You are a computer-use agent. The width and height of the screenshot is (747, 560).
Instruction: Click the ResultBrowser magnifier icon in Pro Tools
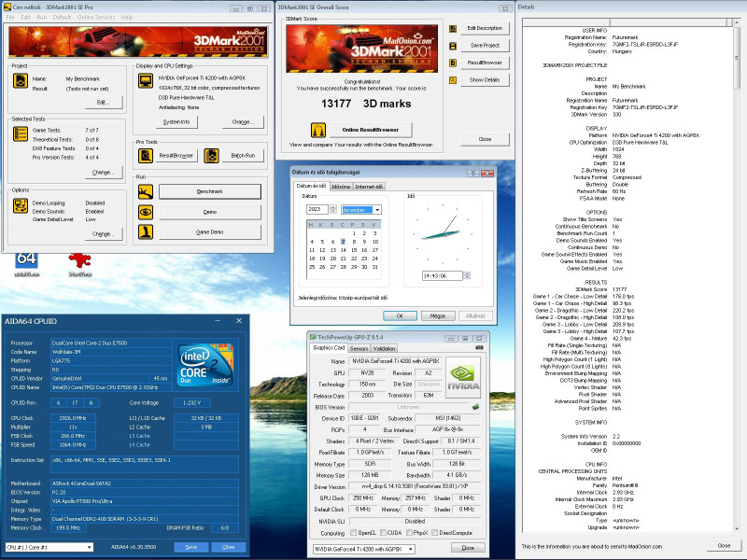pos(146,156)
